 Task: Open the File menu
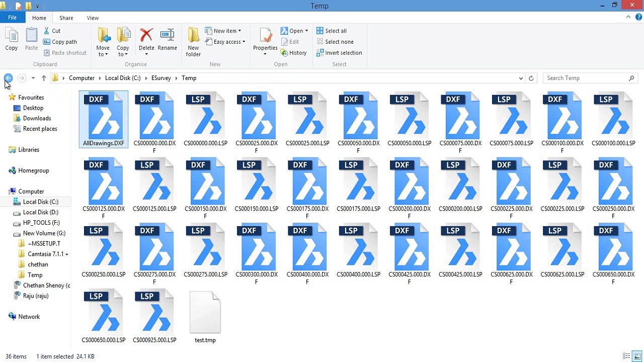click(12, 18)
